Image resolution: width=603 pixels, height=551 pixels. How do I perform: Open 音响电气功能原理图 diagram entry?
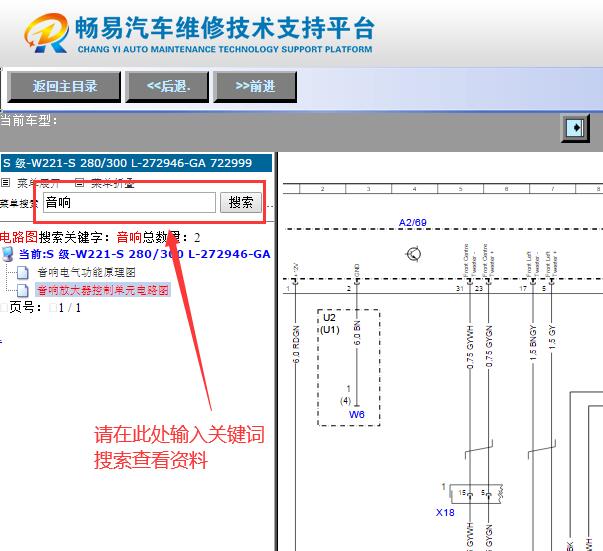(x=87, y=273)
